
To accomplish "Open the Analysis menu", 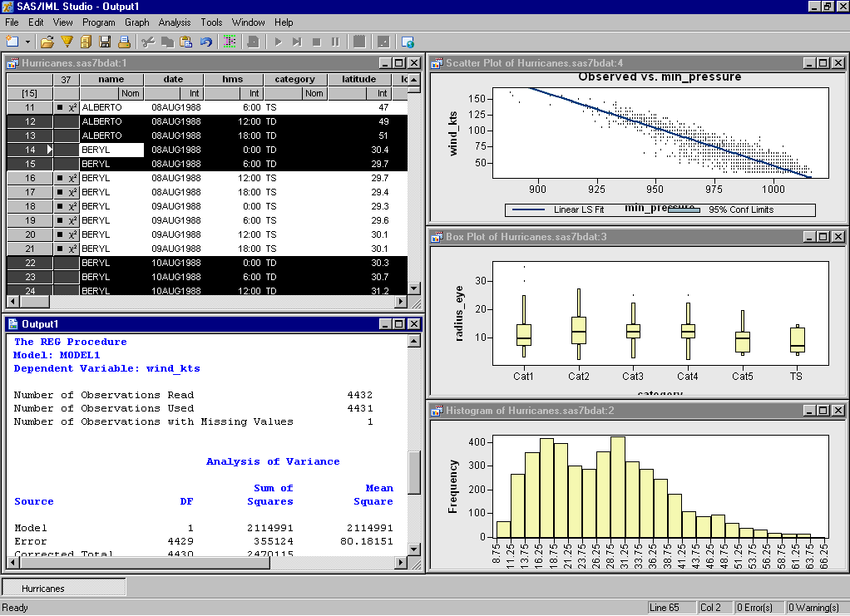I will click(x=175, y=22).
